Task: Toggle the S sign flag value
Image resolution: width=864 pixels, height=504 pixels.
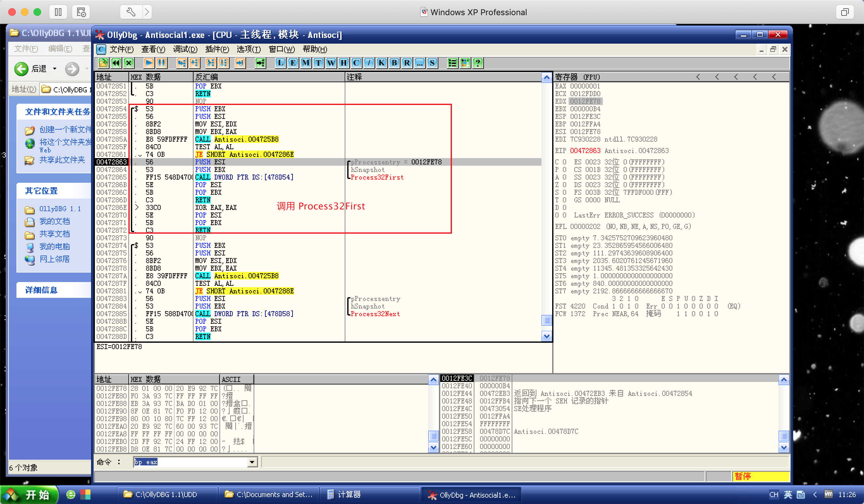Action: 564,192
